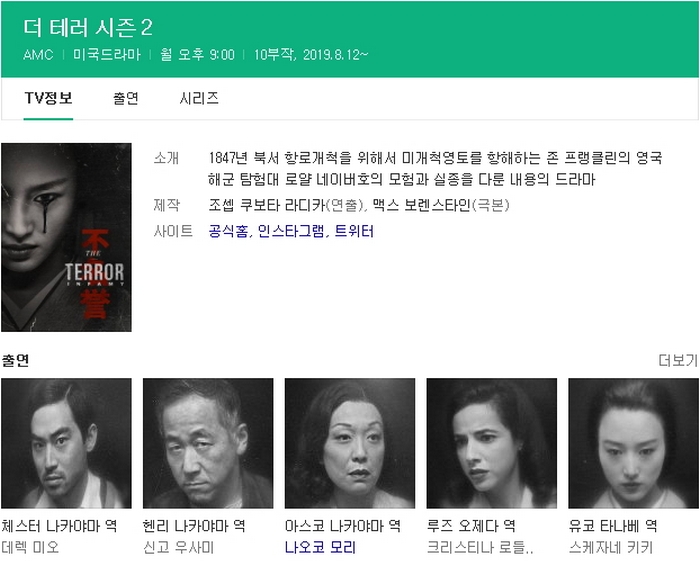Open the 트위터 link
Image resolution: width=700 pixels, height=566 pixels.
coord(354,231)
